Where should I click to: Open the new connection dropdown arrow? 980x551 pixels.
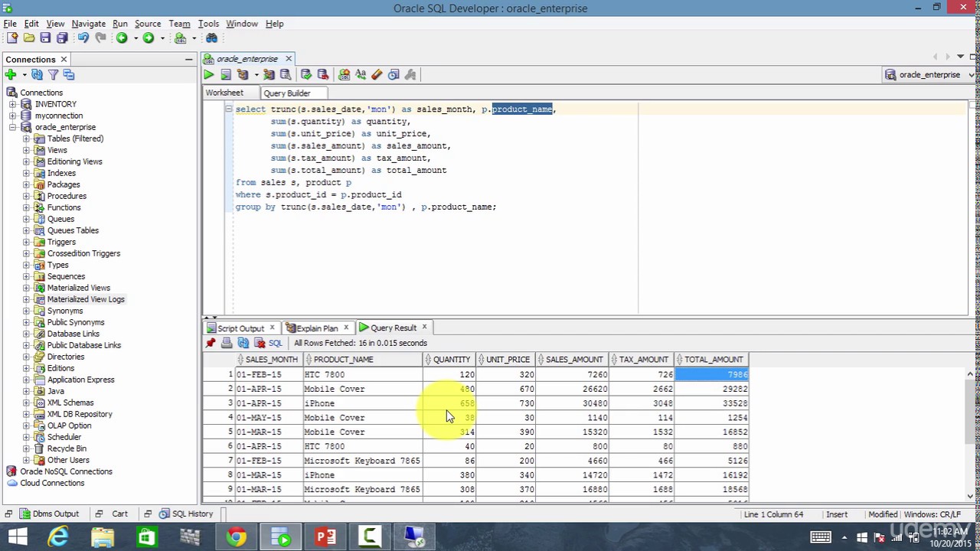(24, 75)
